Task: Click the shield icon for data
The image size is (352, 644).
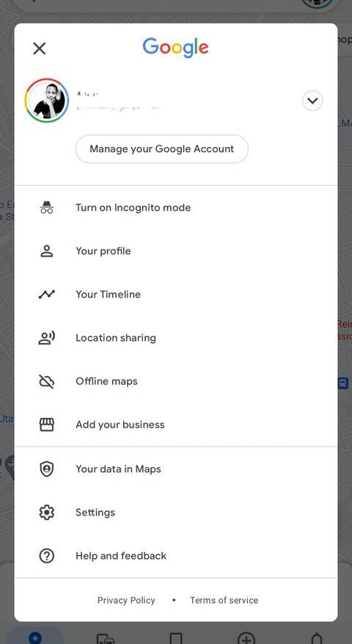Action: [x=47, y=469]
